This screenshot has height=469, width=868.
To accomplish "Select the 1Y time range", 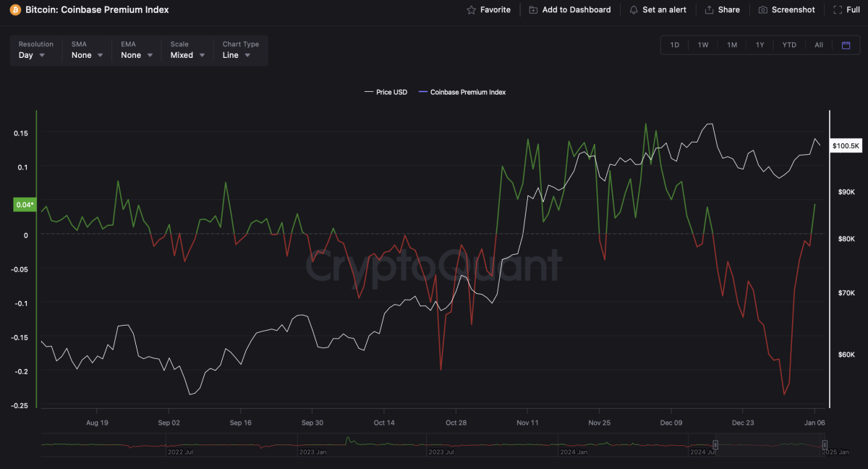I will 760,45.
